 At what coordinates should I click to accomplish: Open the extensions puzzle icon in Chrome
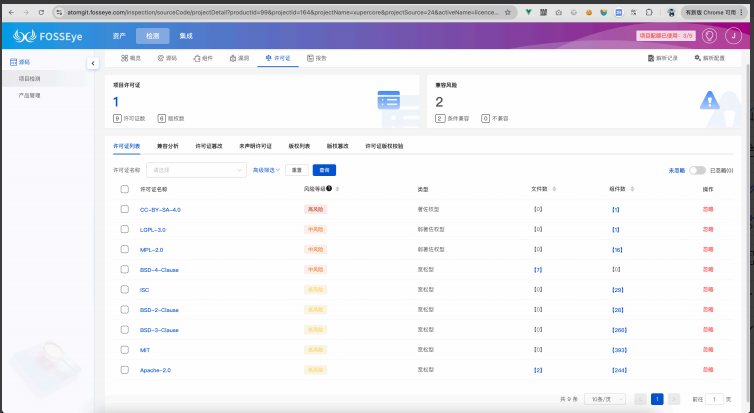649,13
